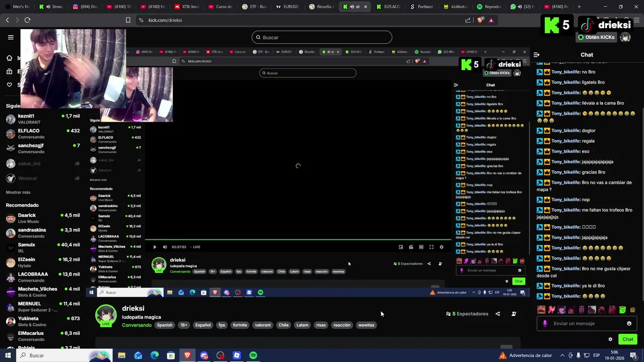Click drieksi profile avatar with LIVE badge
644x362 pixels.
[x=106, y=315]
